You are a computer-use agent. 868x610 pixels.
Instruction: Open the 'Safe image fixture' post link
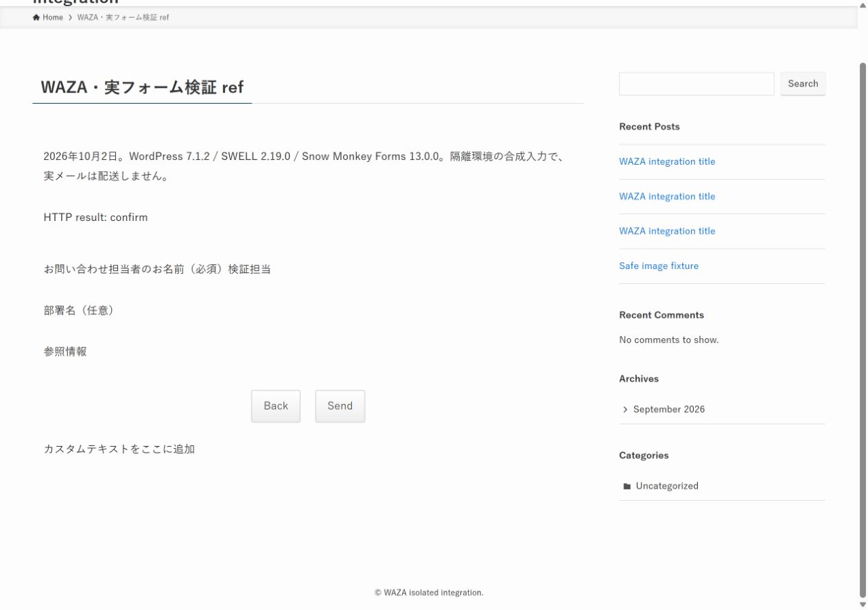click(659, 266)
